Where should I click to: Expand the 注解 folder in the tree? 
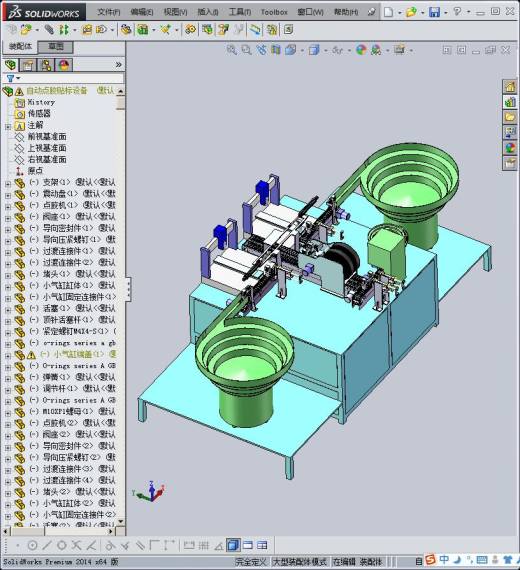click(8, 127)
